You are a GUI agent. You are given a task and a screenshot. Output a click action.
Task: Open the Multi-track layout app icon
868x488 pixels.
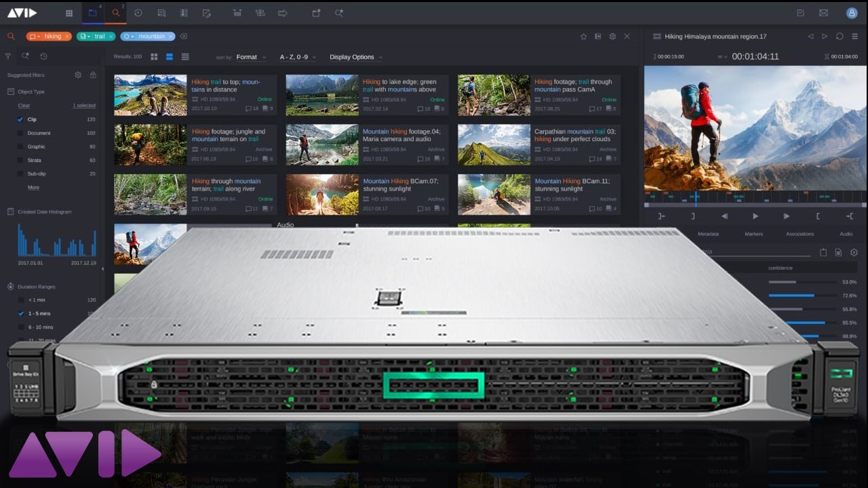click(x=260, y=13)
